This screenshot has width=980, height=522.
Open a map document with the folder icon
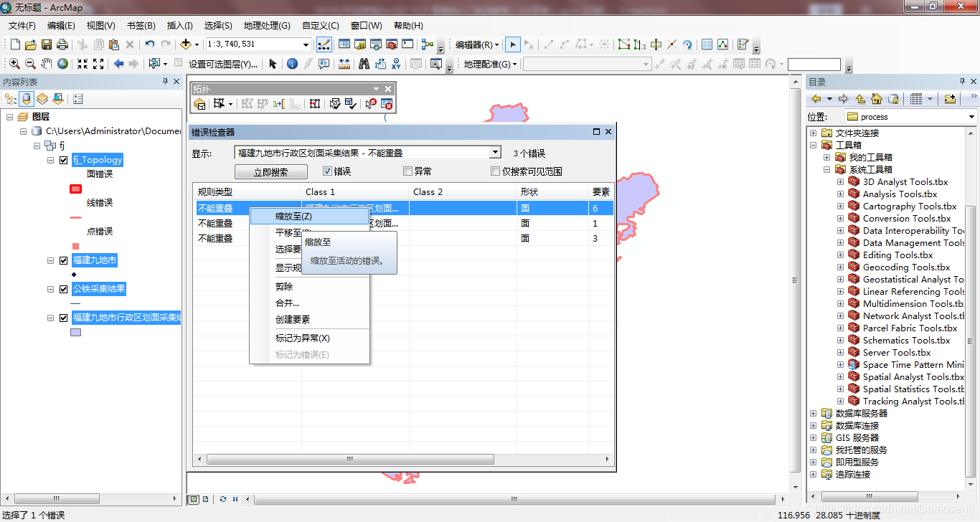click(31, 44)
